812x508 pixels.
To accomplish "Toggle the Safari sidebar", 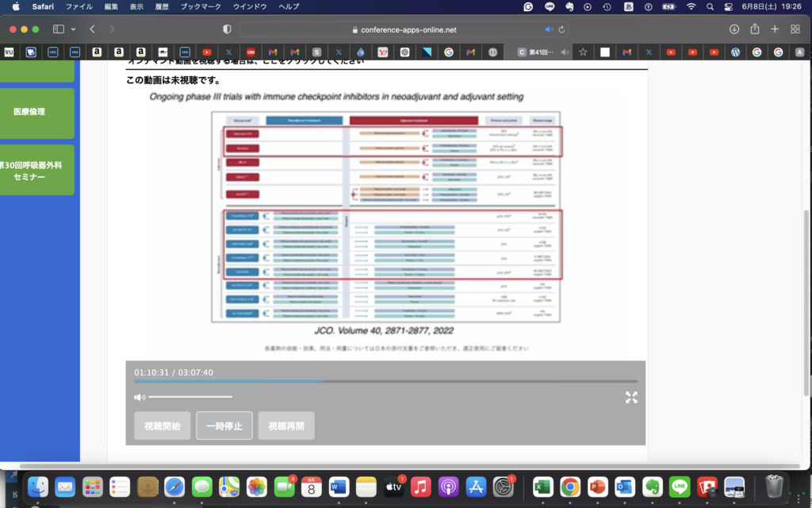I will click(x=59, y=29).
